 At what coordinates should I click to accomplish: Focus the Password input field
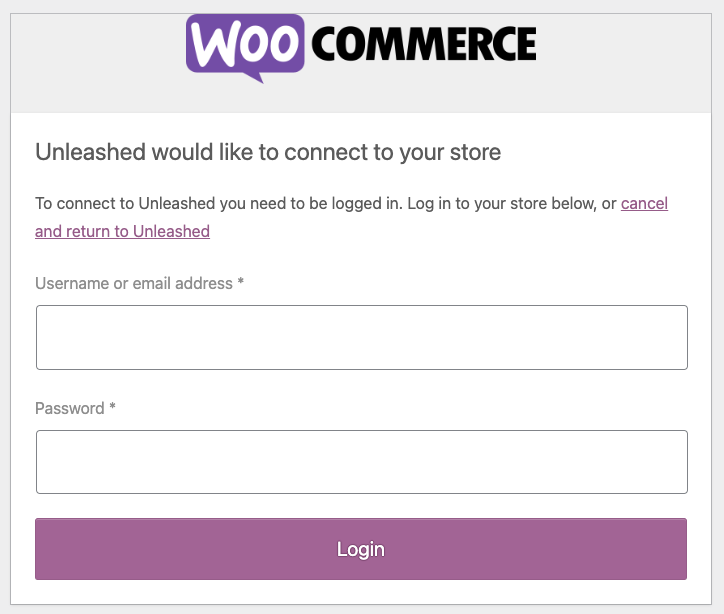362,462
